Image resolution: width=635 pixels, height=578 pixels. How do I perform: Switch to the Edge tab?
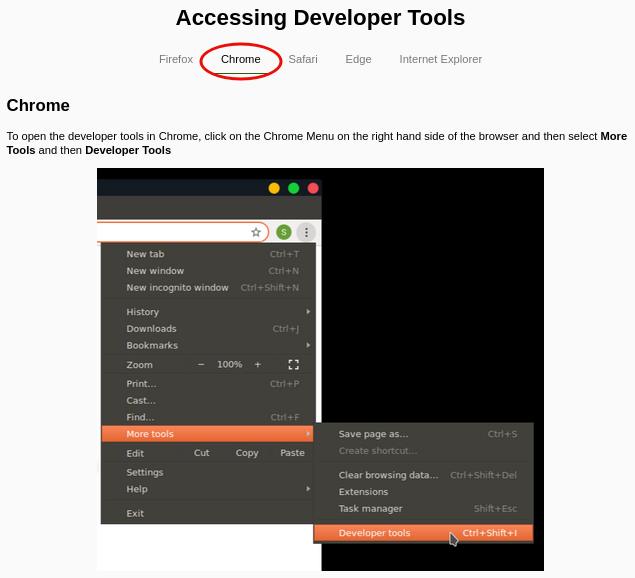pos(358,59)
